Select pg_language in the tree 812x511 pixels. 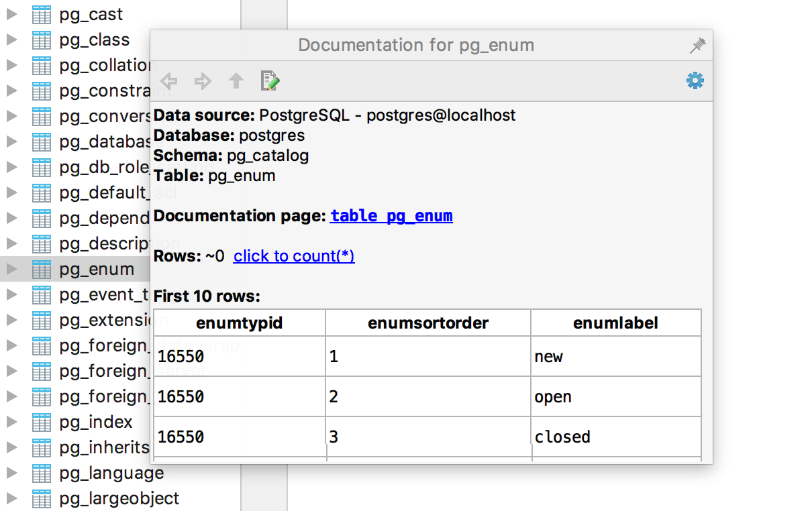(x=111, y=473)
